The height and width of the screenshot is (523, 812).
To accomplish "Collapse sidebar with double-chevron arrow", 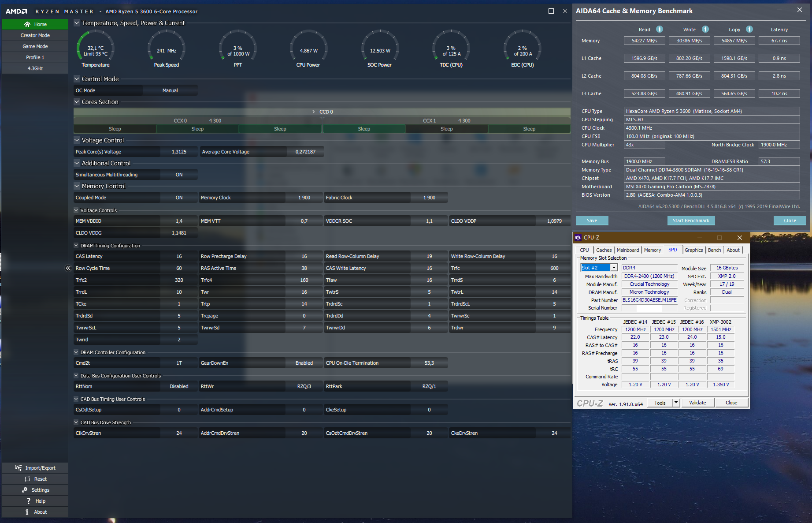I will (x=68, y=268).
